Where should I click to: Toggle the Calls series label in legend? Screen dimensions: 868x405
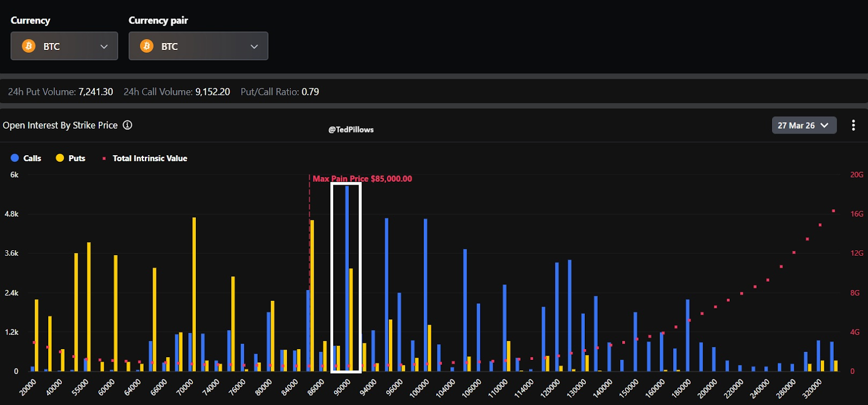click(32, 158)
